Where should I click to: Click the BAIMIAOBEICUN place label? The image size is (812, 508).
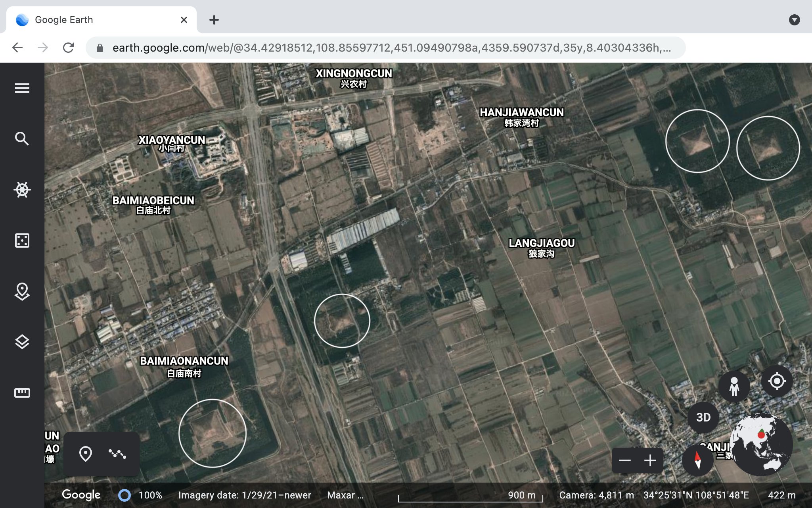[x=153, y=205]
